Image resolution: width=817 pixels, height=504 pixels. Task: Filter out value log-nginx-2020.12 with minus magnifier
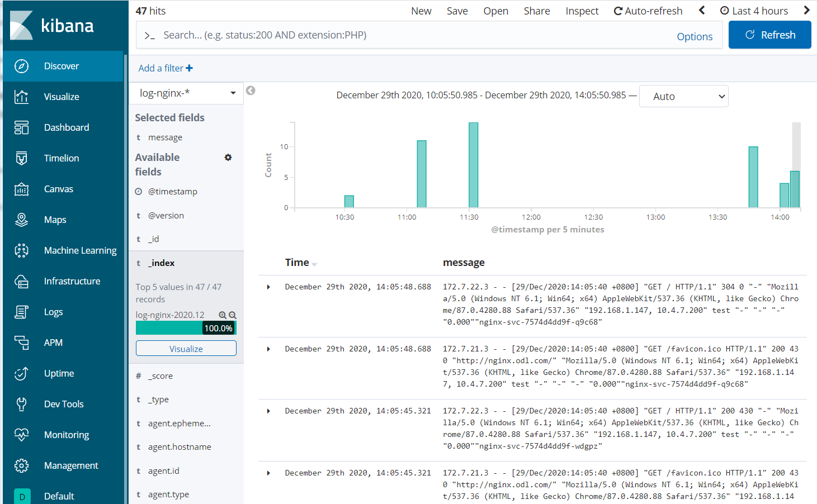click(x=233, y=315)
